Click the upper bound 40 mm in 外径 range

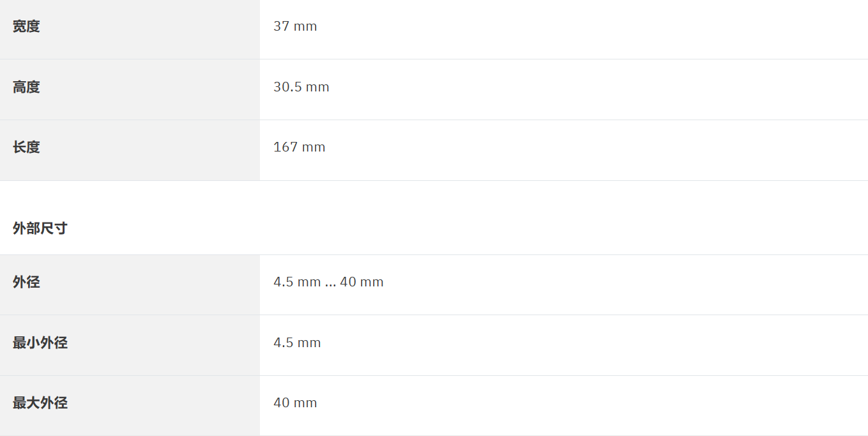point(362,283)
